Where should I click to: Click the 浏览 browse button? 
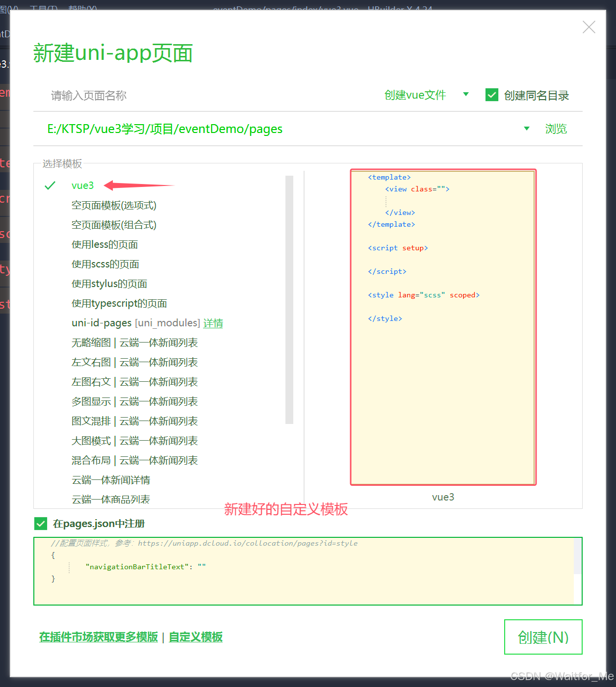click(x=556, y=129)
